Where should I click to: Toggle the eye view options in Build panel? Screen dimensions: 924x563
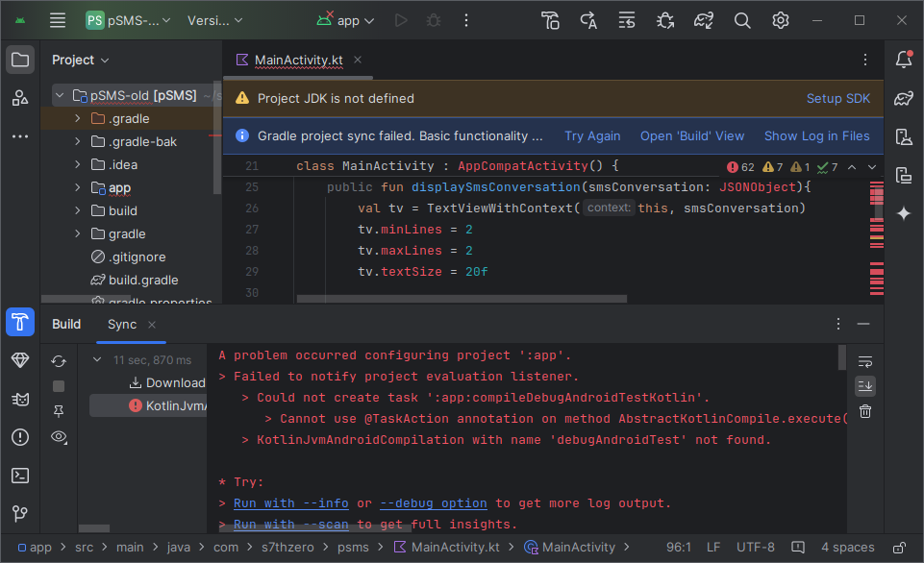(59, 436)
